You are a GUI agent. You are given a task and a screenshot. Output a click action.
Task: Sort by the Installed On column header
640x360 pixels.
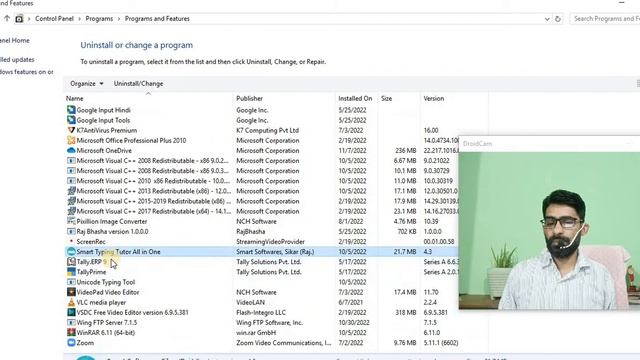pos(356,98)
